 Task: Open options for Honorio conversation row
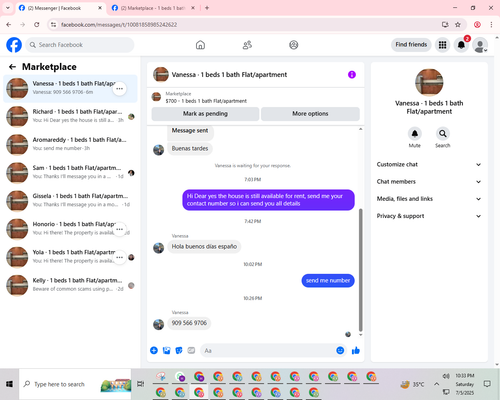click(x=119, y=229)
